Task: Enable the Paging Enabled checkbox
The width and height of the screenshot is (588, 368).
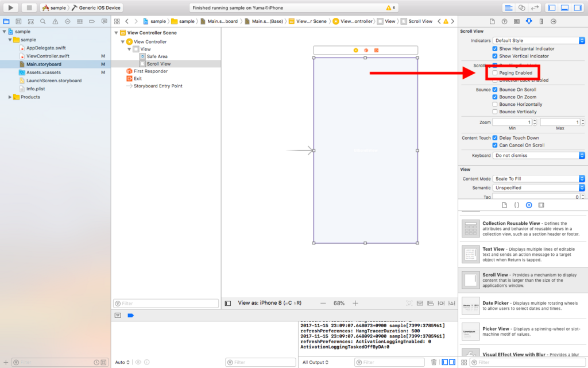Action: 494,73
